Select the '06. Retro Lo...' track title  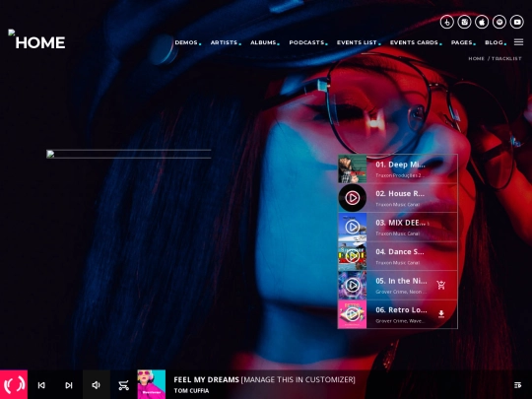401,309
